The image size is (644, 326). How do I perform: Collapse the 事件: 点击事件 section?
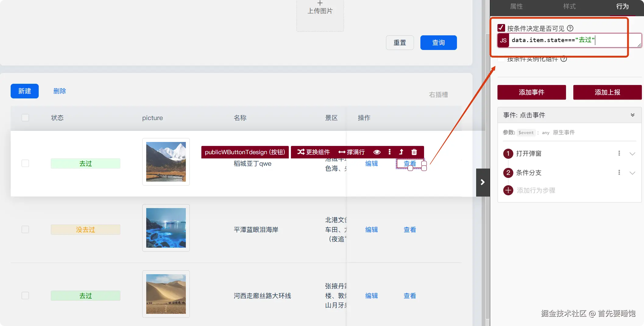click(633, 115)
